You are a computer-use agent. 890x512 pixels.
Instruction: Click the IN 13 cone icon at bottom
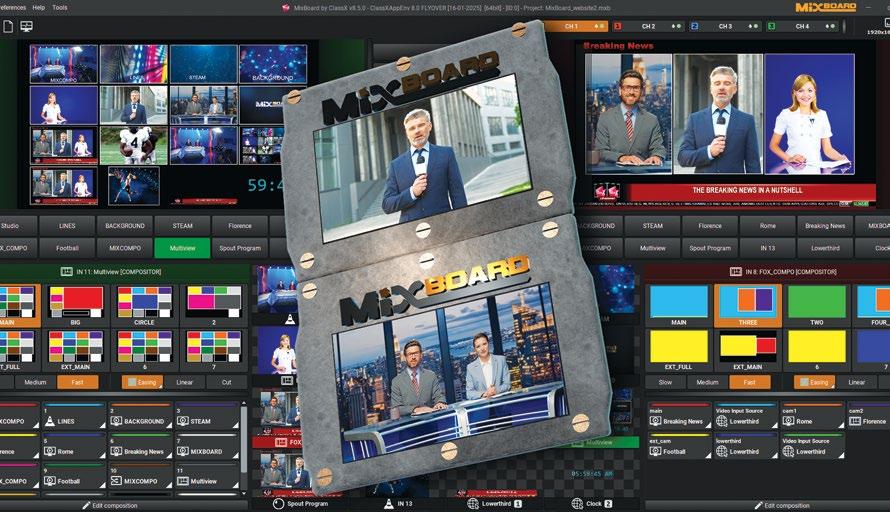coord(389,503)
